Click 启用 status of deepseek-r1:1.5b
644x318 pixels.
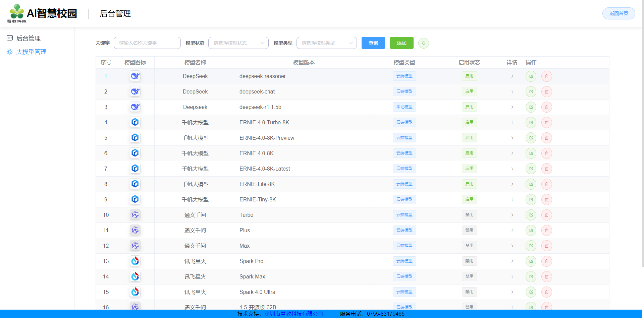click(469, 107)
